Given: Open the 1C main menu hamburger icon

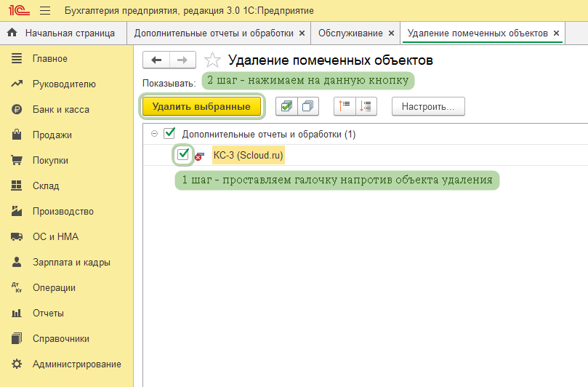Looking at the screenshot, I should pos(45,10).
